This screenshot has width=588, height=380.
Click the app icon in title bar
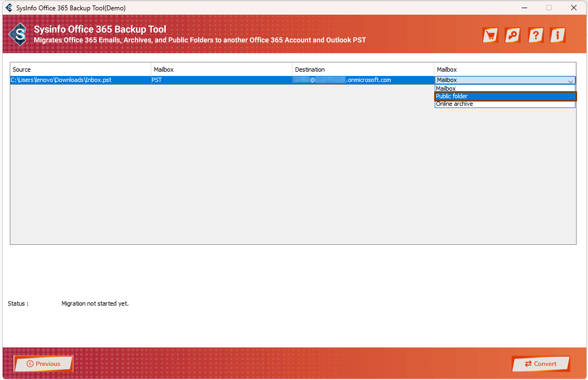(x=9, y=8)
